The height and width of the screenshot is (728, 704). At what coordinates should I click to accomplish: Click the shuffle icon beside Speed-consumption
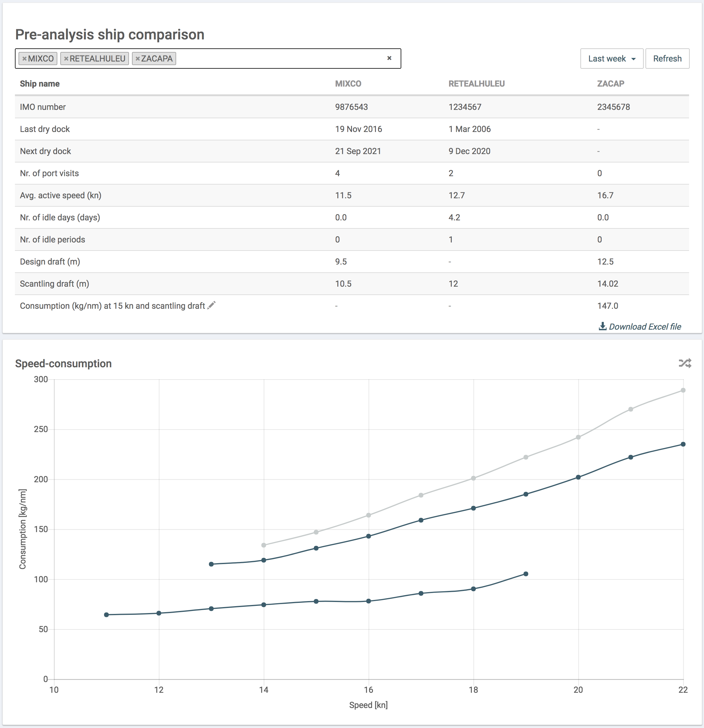pos(685,363)
